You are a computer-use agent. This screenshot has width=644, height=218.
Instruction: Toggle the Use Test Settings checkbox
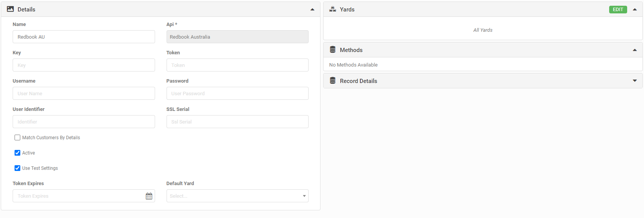[18, 168]
